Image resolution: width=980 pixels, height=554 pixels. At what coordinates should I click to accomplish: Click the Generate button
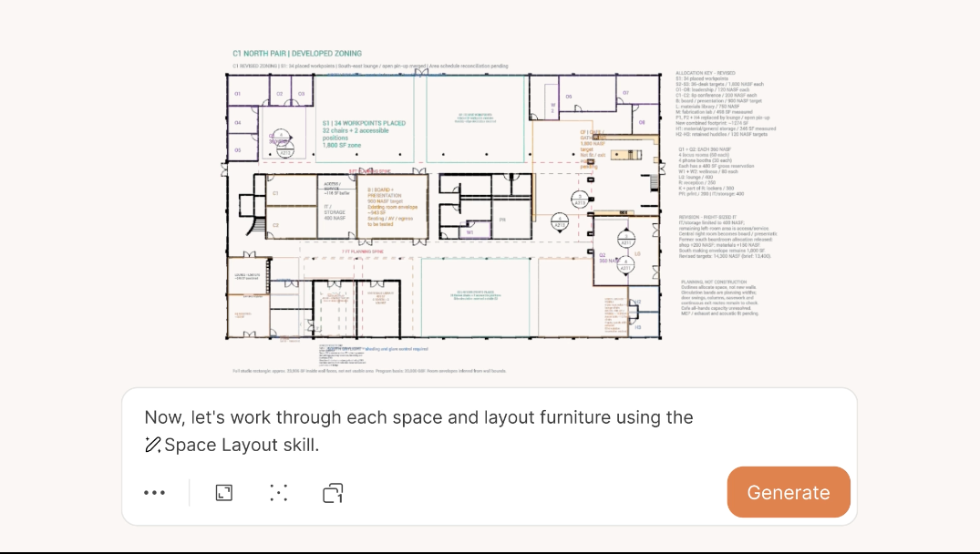pyautogui.click(x=789, y=492)
